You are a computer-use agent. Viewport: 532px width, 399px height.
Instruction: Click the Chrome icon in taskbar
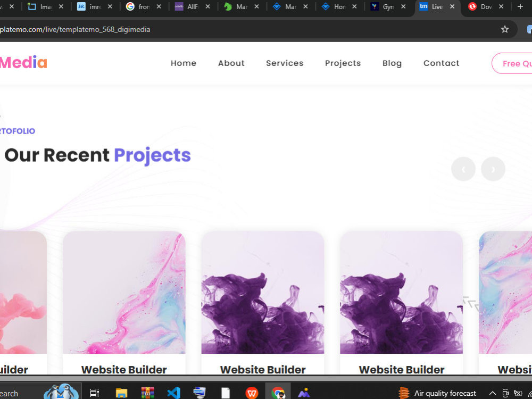278,393
